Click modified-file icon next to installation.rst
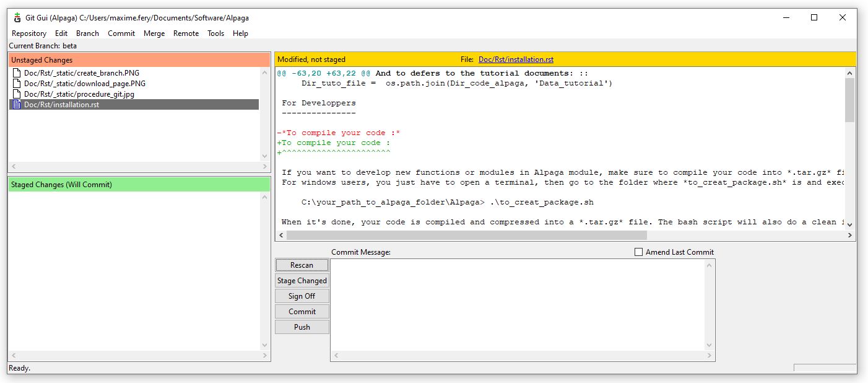The image size is (868, 383). coord(17,105)
